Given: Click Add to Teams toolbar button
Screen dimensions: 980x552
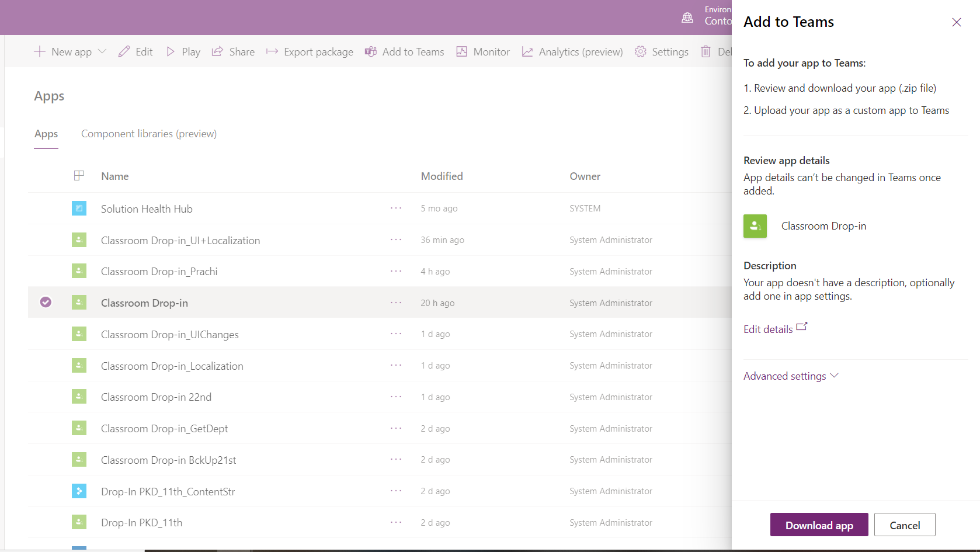Looking at the screenshot, I should coord(404,51).
